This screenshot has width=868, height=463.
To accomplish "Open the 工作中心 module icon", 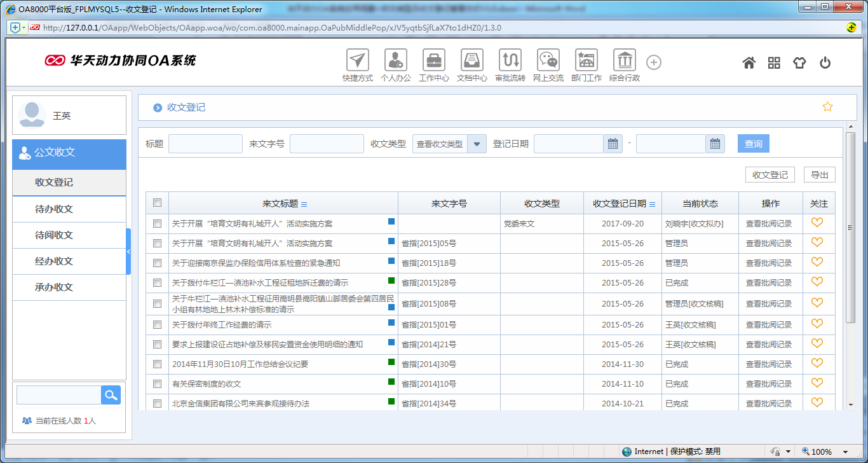I will point(434,61).
